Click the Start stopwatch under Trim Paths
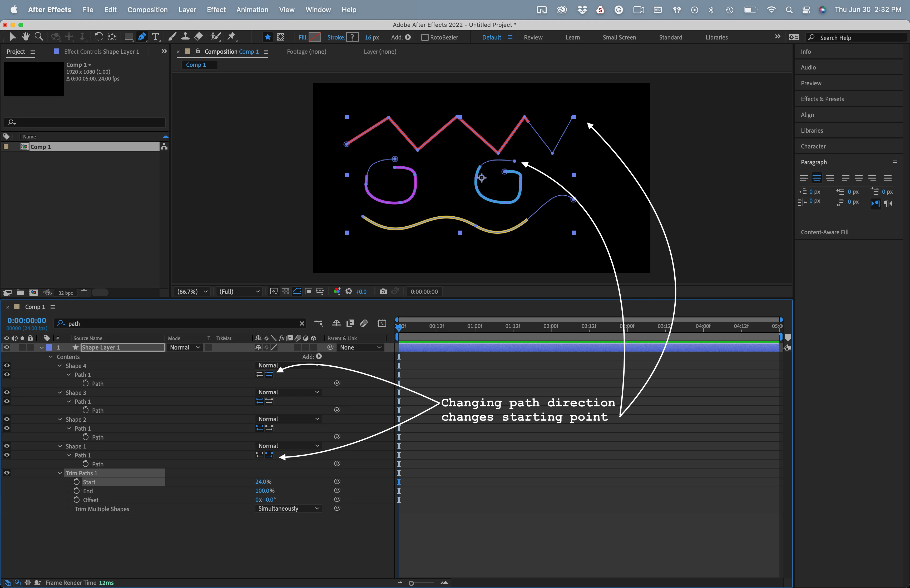This screenshot has height=588, width=910. (x=77, y=482)
